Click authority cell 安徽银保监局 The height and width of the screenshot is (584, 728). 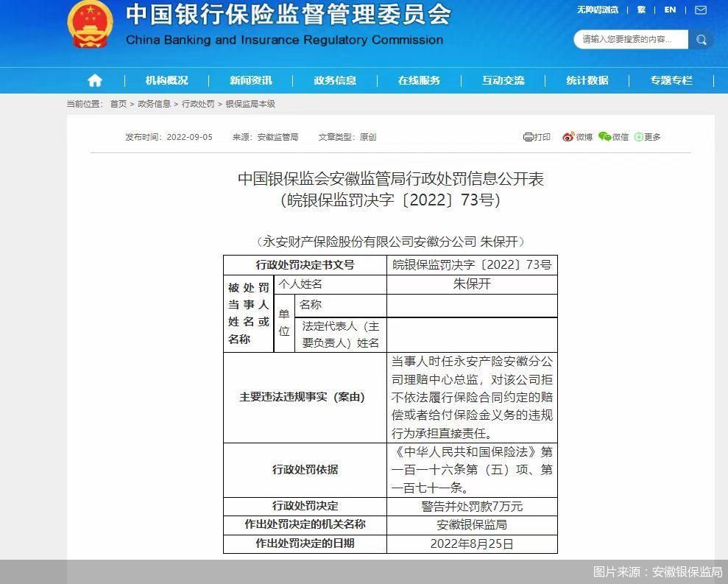coord(472,524)
